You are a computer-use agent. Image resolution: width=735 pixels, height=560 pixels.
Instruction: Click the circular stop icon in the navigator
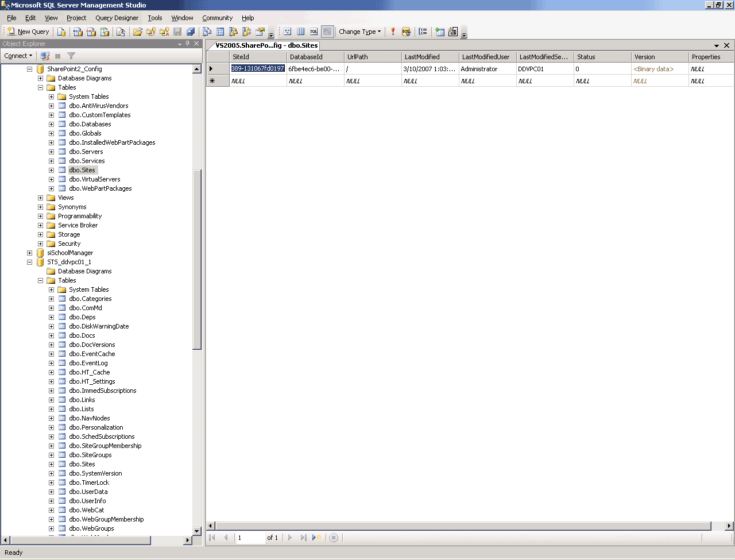click(x=334, y=538)
